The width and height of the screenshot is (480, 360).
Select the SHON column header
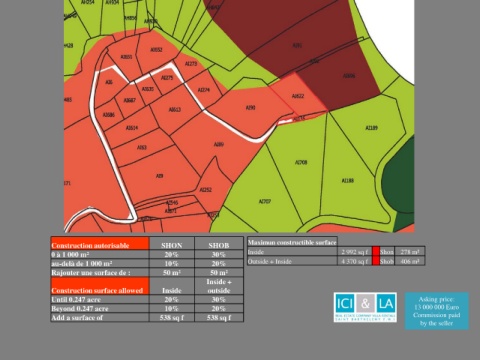(x=172, y=245)
